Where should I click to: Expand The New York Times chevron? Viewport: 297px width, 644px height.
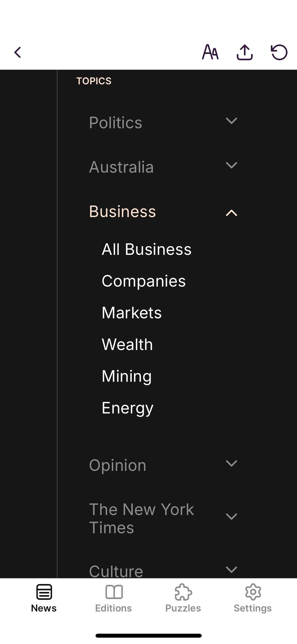pos(232,516)
